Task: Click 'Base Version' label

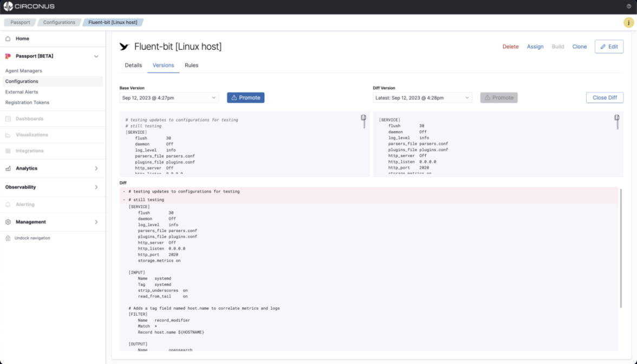Action: [132, 88]
